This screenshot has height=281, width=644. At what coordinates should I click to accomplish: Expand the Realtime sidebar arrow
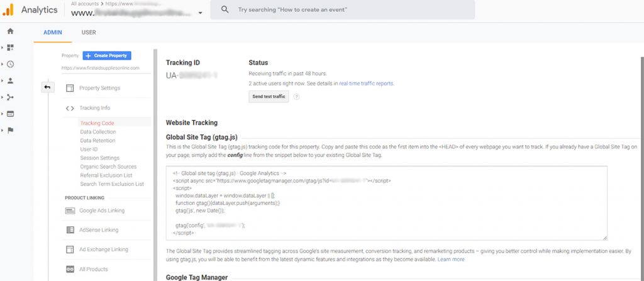pyautogui.click(x=3, y=64)
